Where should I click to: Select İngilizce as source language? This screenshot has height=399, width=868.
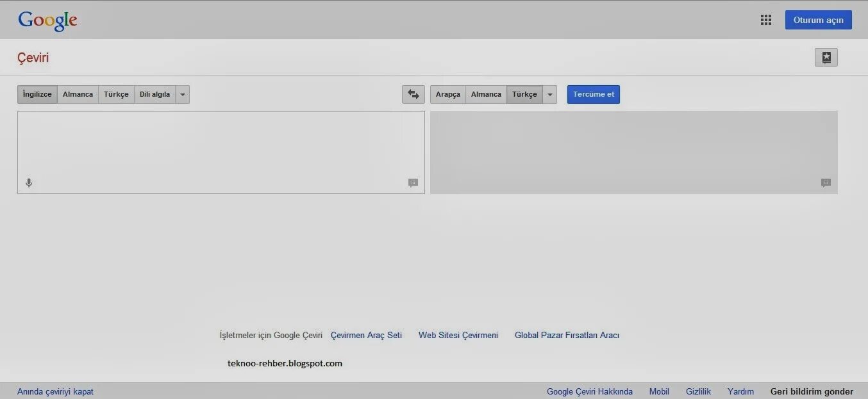[37, 94]
